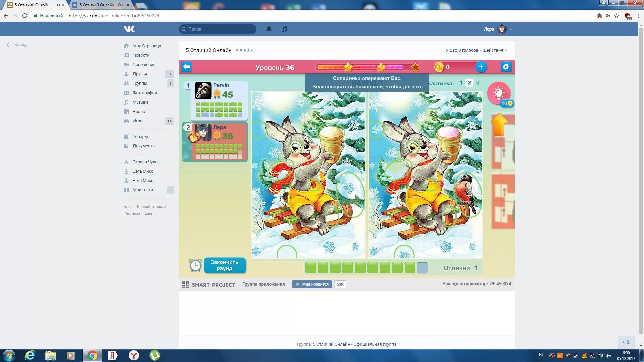Select picture number 1

(x=461, y=83)
